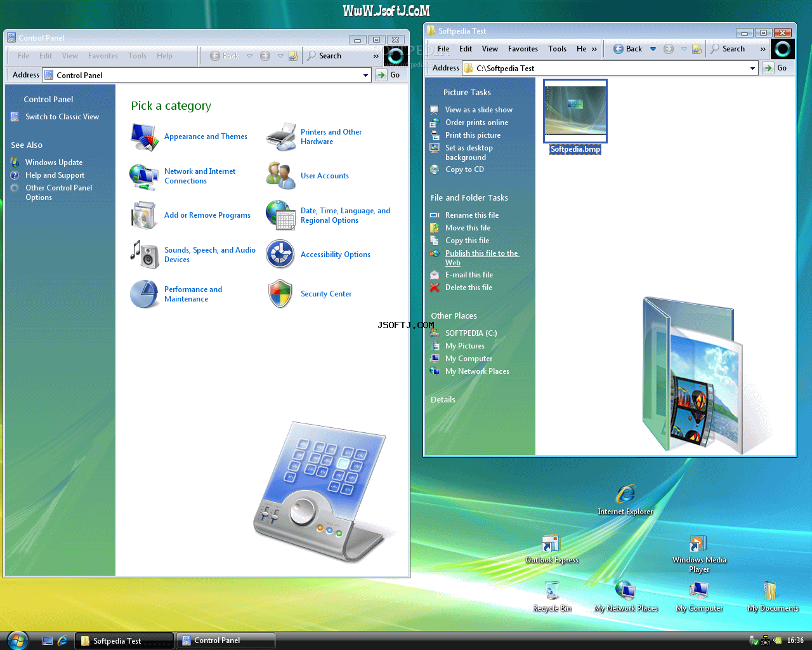Open Add or Remove Programs icon
This screenshot has height=650, width=812.
click(x=144, y=215)
